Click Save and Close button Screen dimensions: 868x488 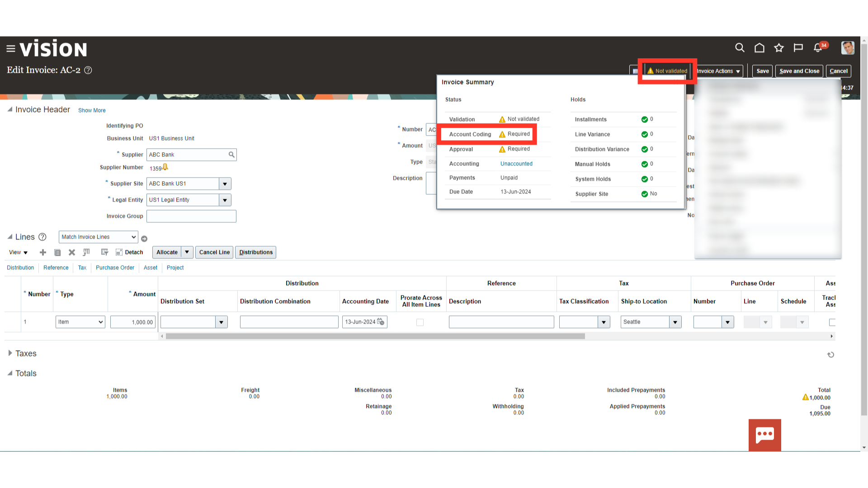pyautogui.click(x=799, y=71)
